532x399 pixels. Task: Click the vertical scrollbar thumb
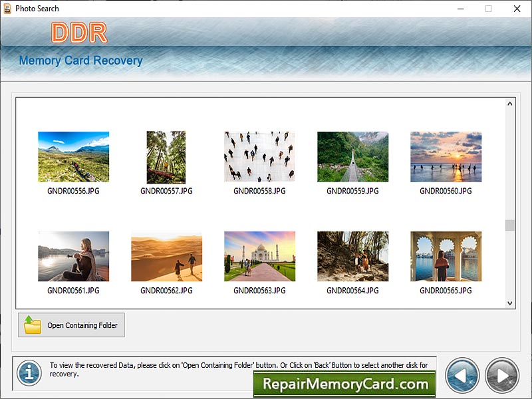coord(509,225)
